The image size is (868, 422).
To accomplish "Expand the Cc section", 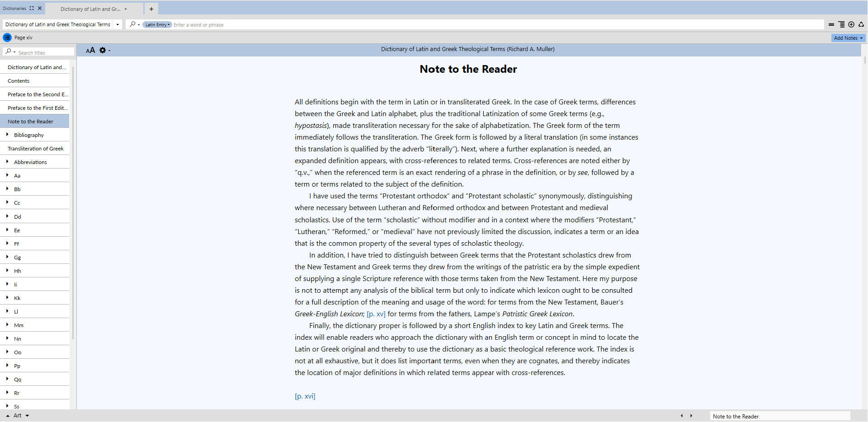I will (7, 202).
